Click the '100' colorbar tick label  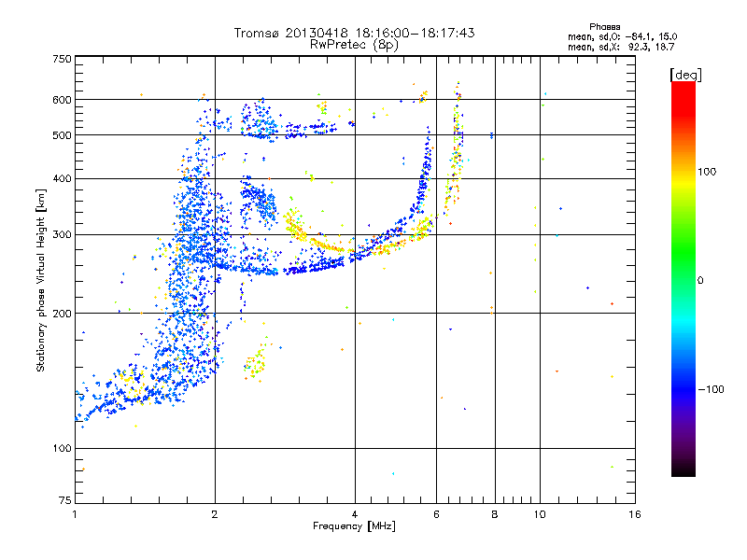pos(707,172)
